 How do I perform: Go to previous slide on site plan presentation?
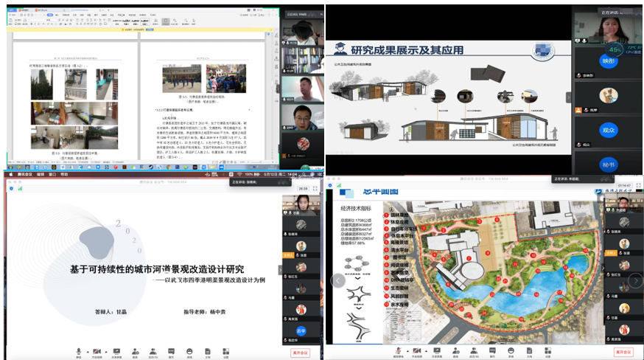(337, 280)
